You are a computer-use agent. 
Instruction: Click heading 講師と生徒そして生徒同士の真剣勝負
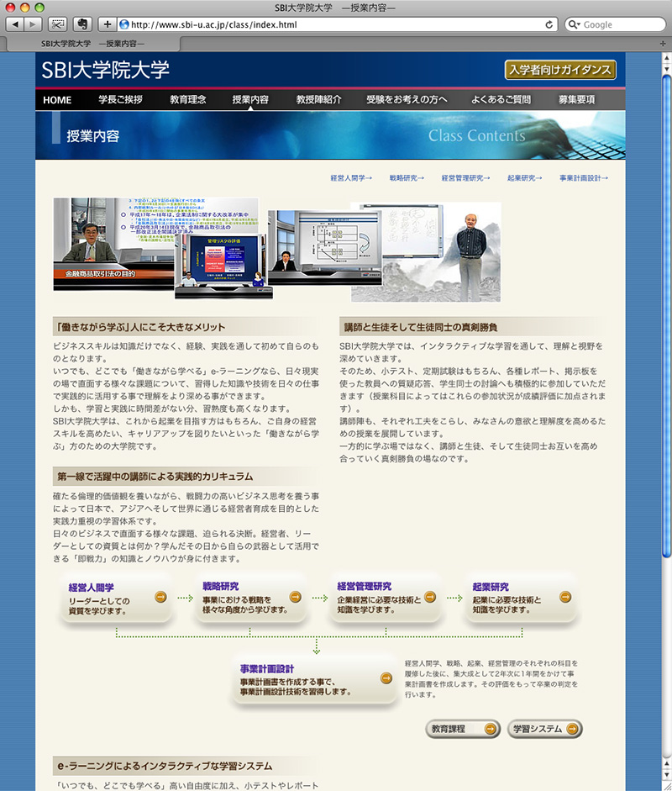[421, 327]
